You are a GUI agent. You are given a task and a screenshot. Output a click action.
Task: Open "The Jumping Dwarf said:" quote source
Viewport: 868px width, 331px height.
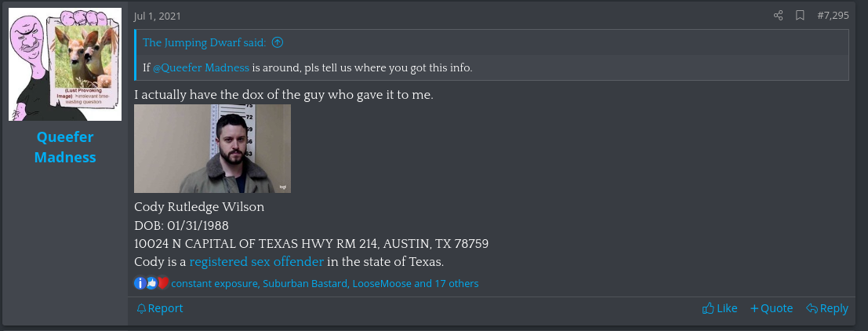[205, 42]
